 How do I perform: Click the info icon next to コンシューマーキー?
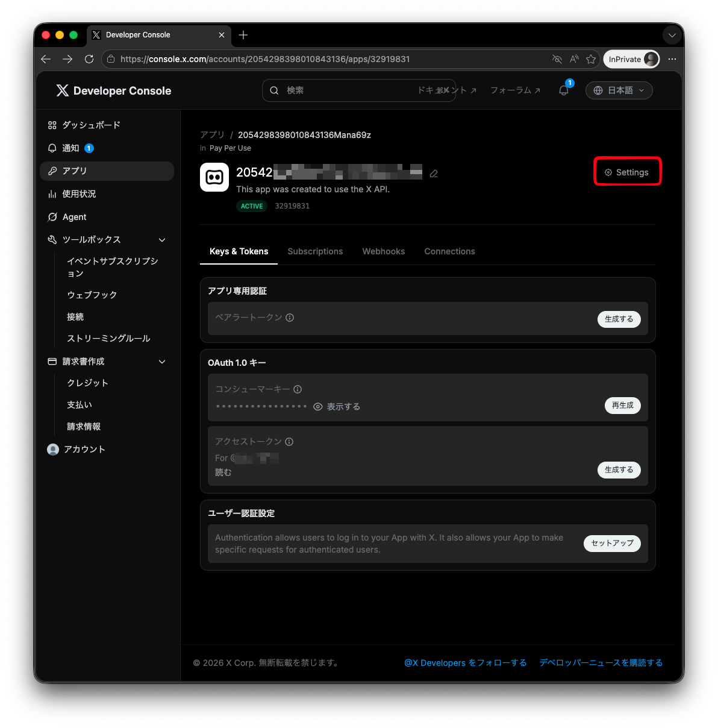click(x=298, y=389)
